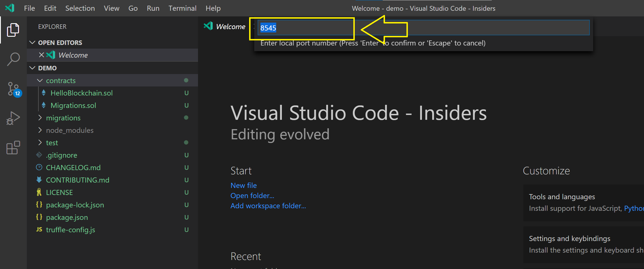Screen dimensions: 644x269
Task: Expand the test folder
Action: 40,142
